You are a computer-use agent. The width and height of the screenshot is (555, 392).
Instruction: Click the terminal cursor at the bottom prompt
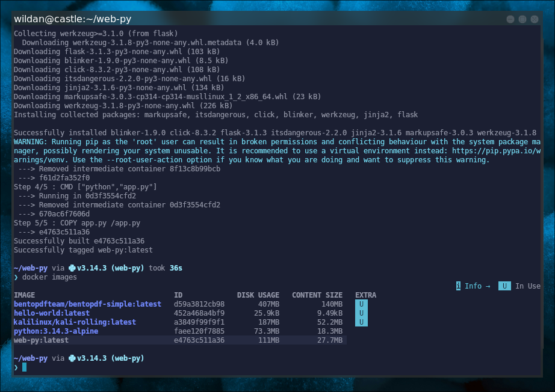pos(25,367)
